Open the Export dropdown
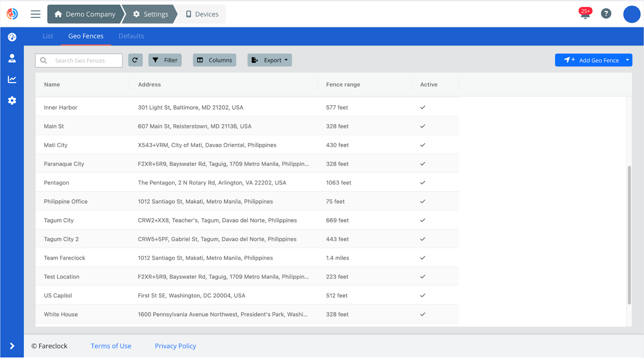 (269, 60)
